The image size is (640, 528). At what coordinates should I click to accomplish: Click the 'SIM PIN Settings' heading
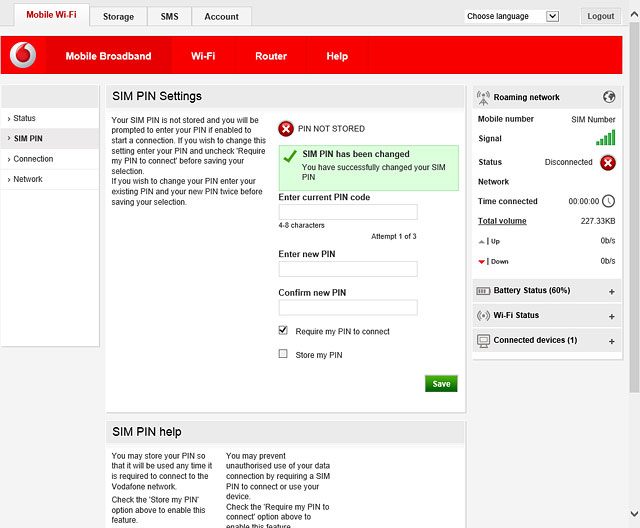(x=157, y=96)
